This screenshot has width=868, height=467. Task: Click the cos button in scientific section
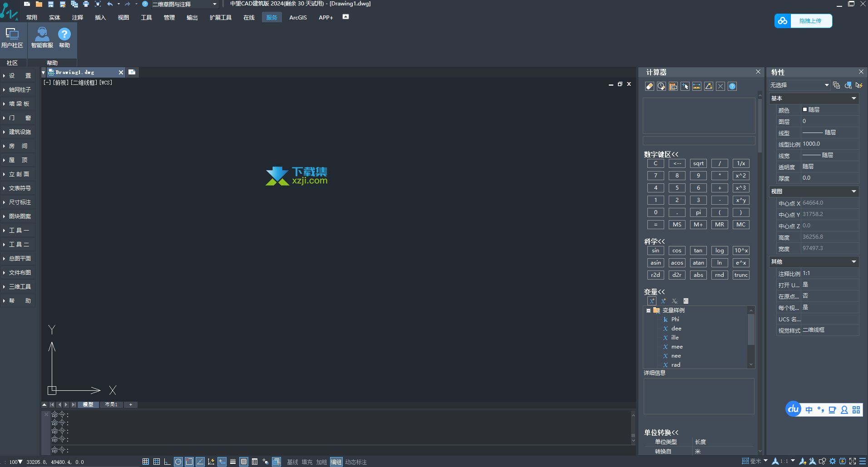677,251
